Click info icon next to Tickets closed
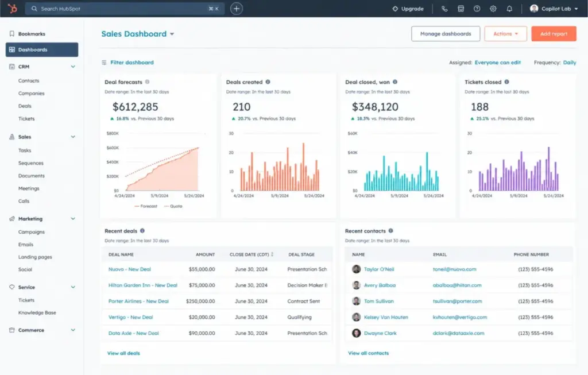The width and height of the screenshot is (588, 375). [506, 82]
